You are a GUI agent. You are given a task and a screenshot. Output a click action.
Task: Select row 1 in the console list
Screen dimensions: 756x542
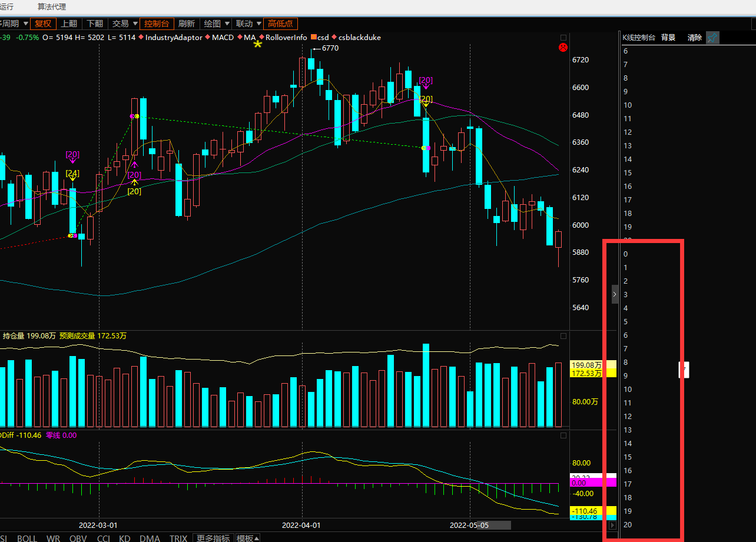(625, 268)
